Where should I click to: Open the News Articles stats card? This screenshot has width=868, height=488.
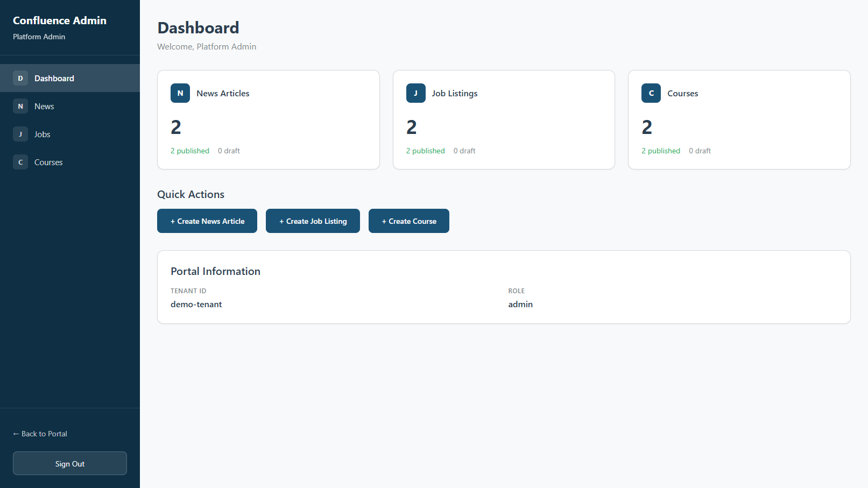coord(268,119)
